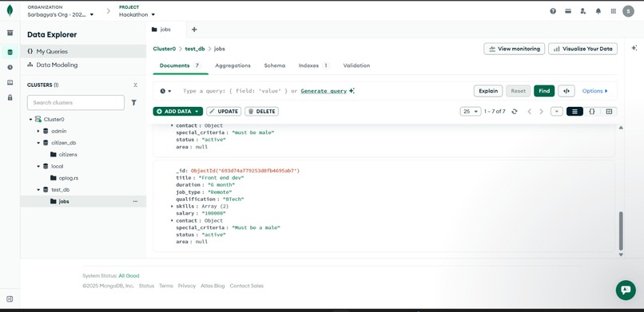Open the help question mark icon
This screenshot has width=644, height=312.
click(553, 11)
